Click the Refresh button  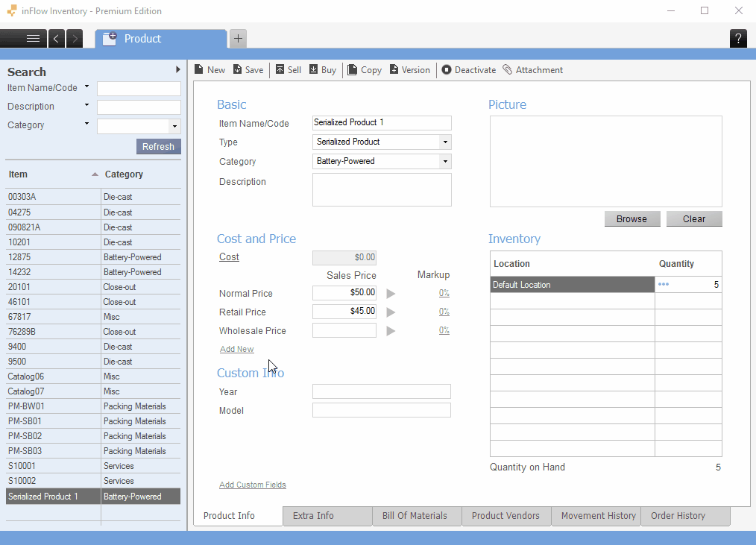[x=158, y=147]
